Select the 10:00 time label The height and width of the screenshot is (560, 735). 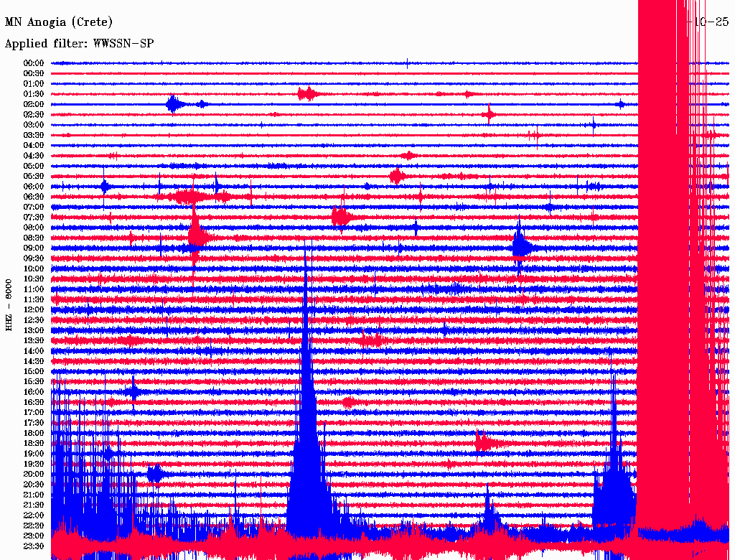coord(34,269)
